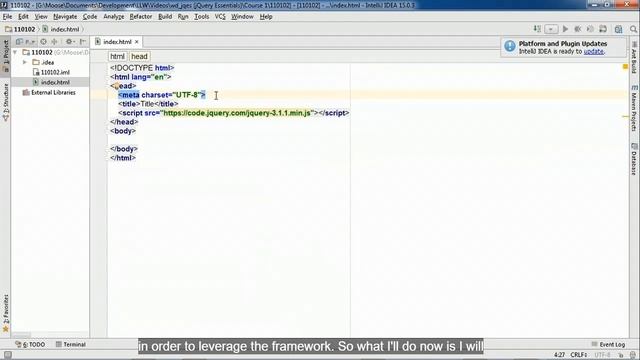Toggle the Database tool window
This screenshot has height=360, width=640.
point(634,159)
